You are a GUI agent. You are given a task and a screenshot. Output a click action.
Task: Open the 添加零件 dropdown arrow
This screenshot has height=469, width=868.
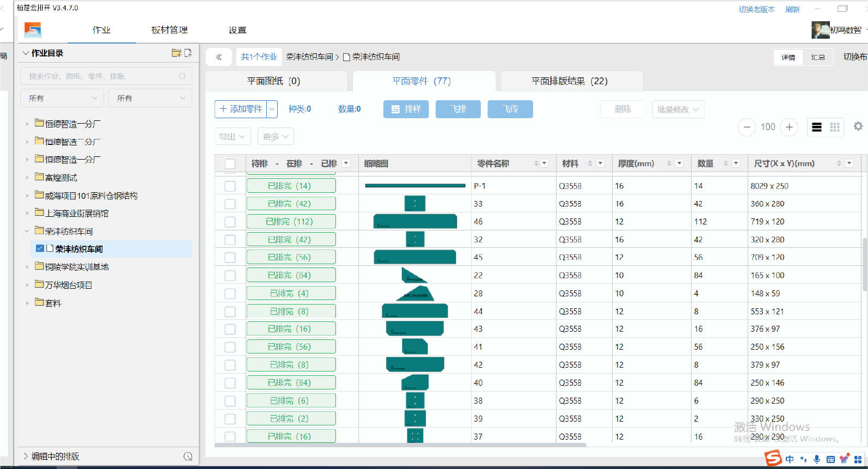[x=272, y=109]
